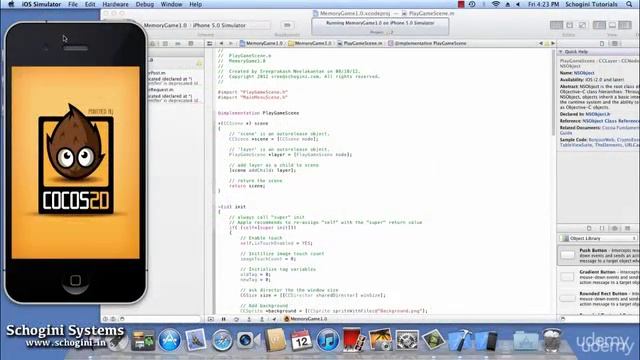Select Gradient Button in Object Library
Screen dimensions: 640x360
598,277
